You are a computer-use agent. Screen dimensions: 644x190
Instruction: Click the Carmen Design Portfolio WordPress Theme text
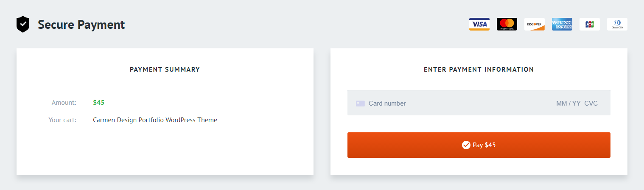coord(155,120)
